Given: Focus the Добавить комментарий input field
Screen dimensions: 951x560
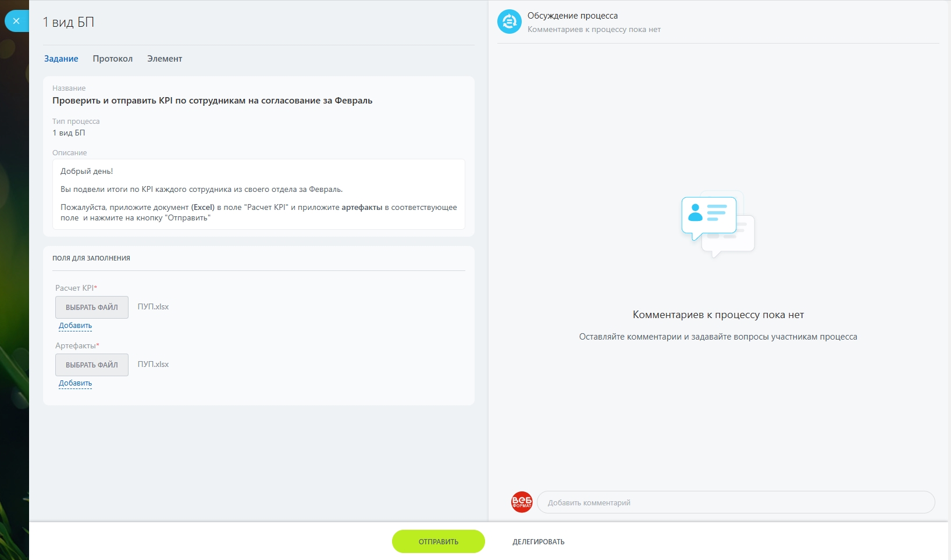Looking at the screenshot, I should 735,502.
